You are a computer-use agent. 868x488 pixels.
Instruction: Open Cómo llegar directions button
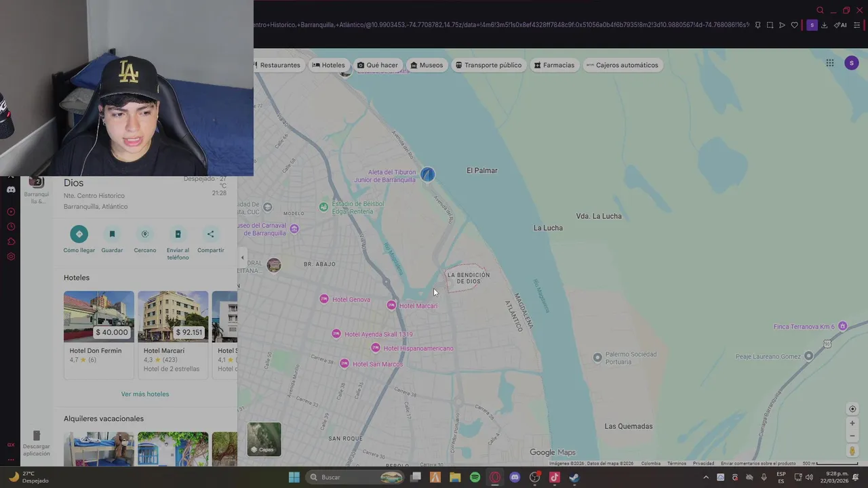pyautogui.click(x=79, y=235)
